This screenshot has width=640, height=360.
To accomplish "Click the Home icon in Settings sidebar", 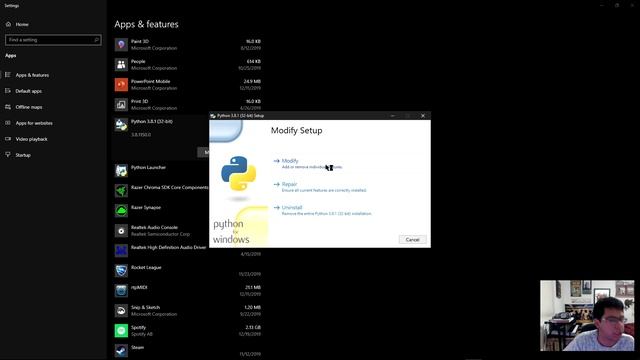I will point(8,24).
